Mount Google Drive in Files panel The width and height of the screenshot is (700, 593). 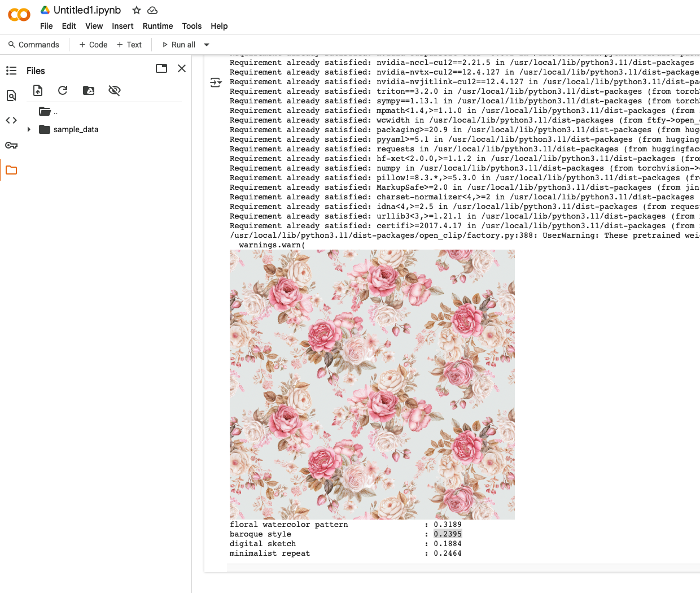tap(89, 90)
